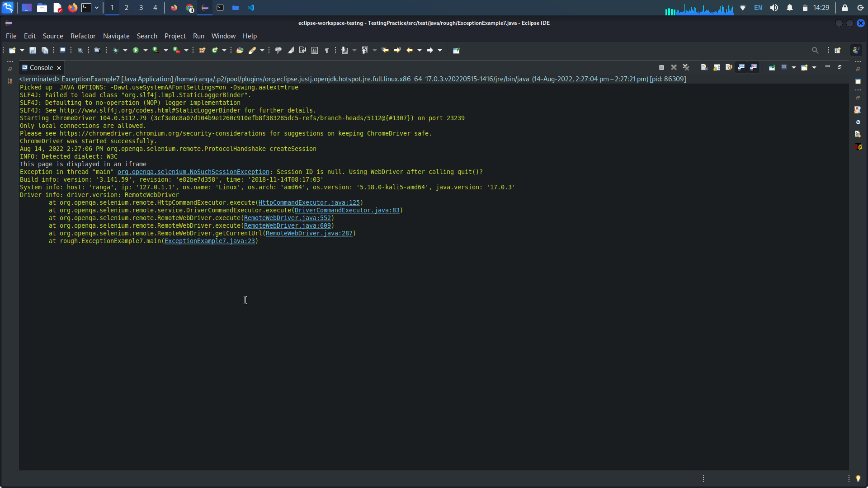The width and height of the screenshot is (868, 488).
Task: Toggle Show Console on standard output
Action: [741, 67]
